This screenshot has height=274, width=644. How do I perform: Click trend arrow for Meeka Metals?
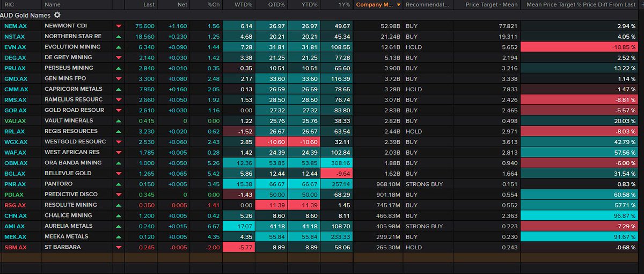(119, 236)
